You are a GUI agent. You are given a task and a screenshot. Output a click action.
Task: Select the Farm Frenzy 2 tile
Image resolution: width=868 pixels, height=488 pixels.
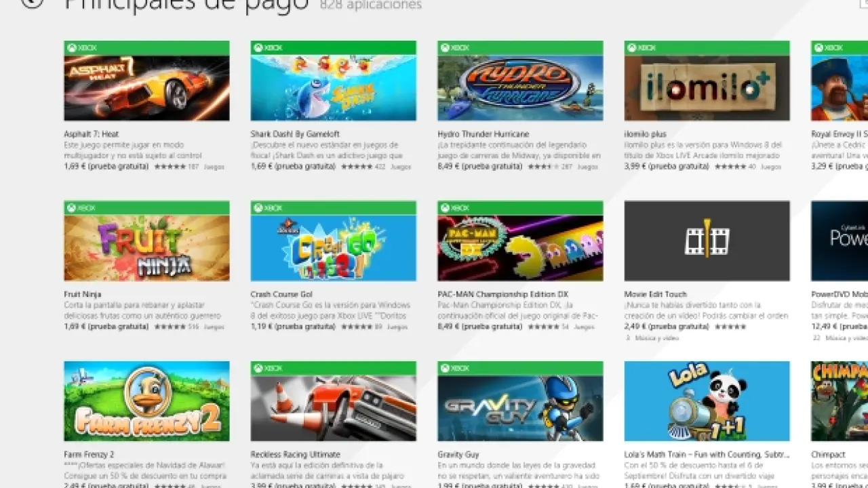coord(147,401)
